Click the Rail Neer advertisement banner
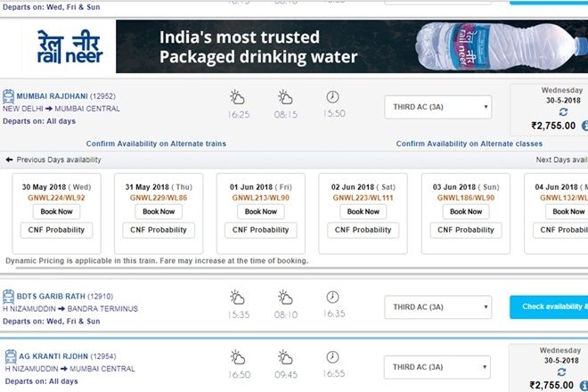Image resolution: width=588 pixels, height=392 pixels. pos(294,47)
